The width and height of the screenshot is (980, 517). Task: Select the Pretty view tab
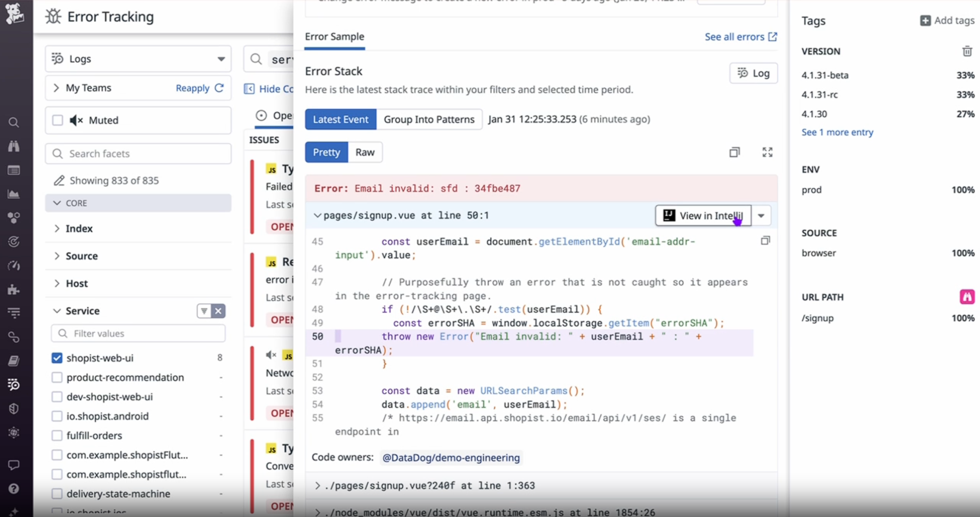[326, 152]
